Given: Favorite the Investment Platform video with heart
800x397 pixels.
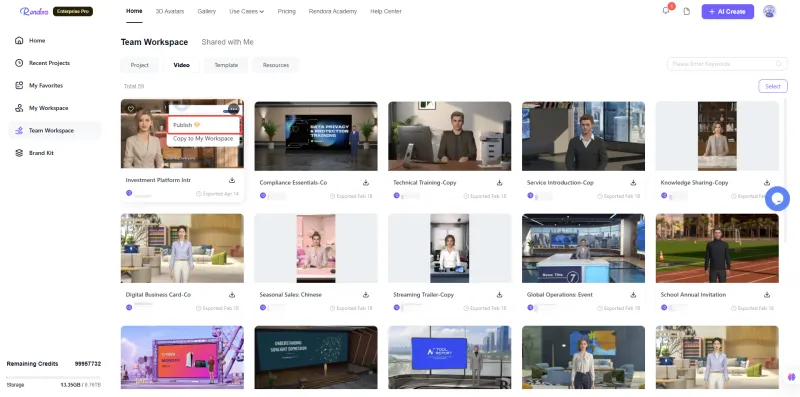Looking at the screenshot, I should [131, 109].
